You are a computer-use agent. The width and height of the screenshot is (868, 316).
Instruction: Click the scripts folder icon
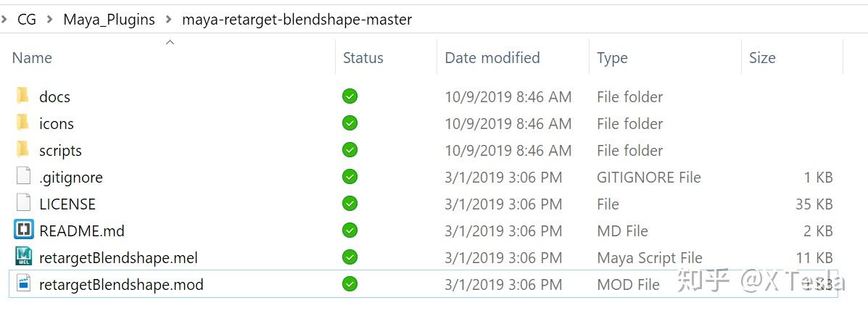pos(23,149)
